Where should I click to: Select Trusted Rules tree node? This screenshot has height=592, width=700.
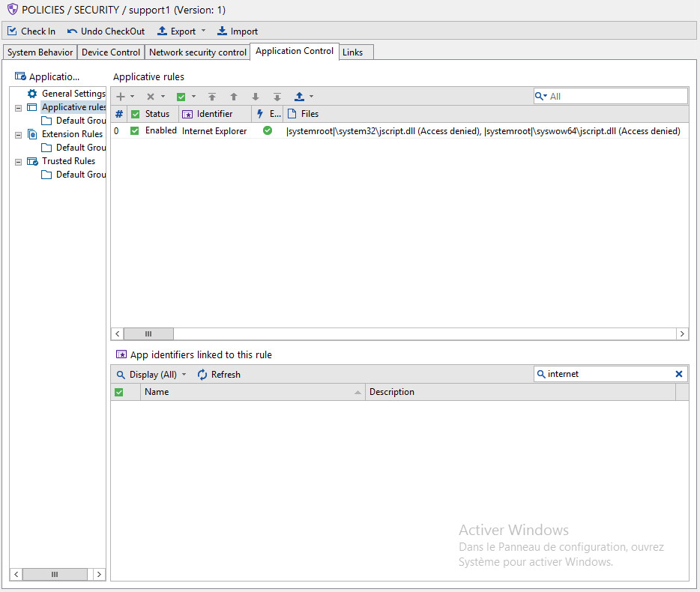coord(68,160)
